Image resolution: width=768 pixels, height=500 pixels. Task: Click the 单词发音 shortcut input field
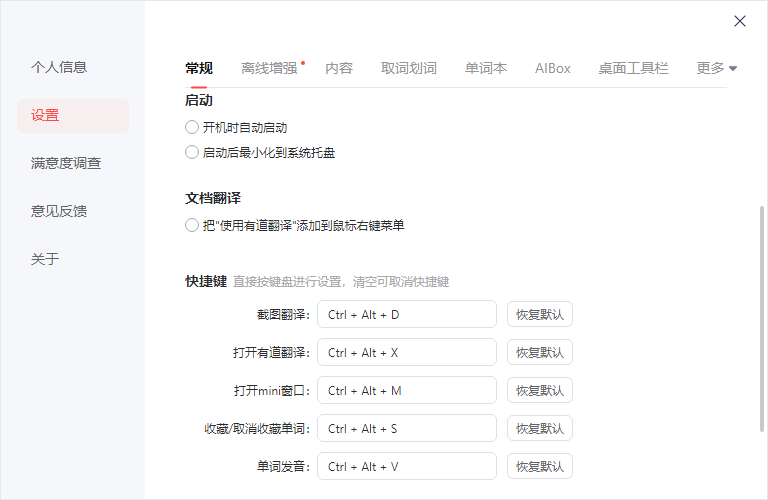(406, 466)
